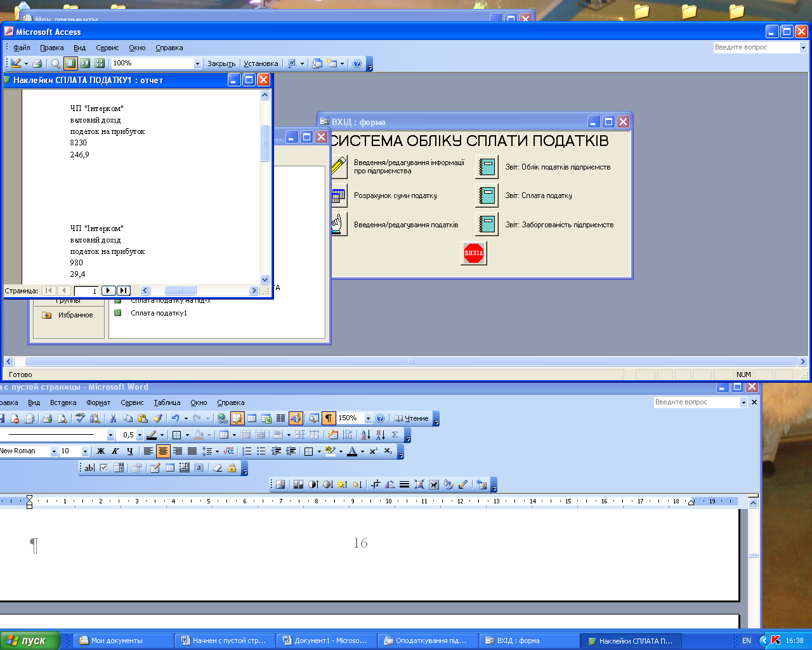Screen dimensions: 812x650
Task: Open the Access help icon
Action: (x=357, y=63)
